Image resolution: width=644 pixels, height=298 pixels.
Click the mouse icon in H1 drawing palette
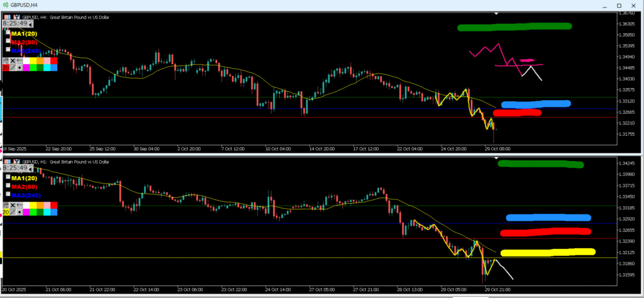(6, 205)
